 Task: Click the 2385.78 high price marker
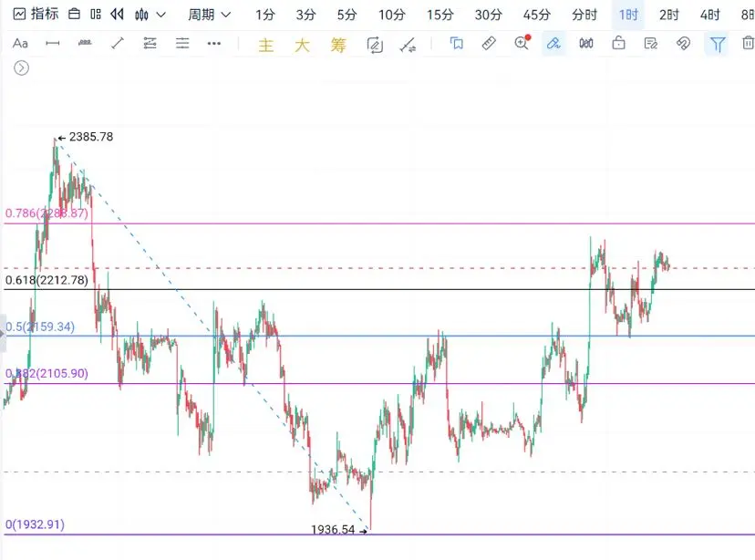[x=91, y=137]
